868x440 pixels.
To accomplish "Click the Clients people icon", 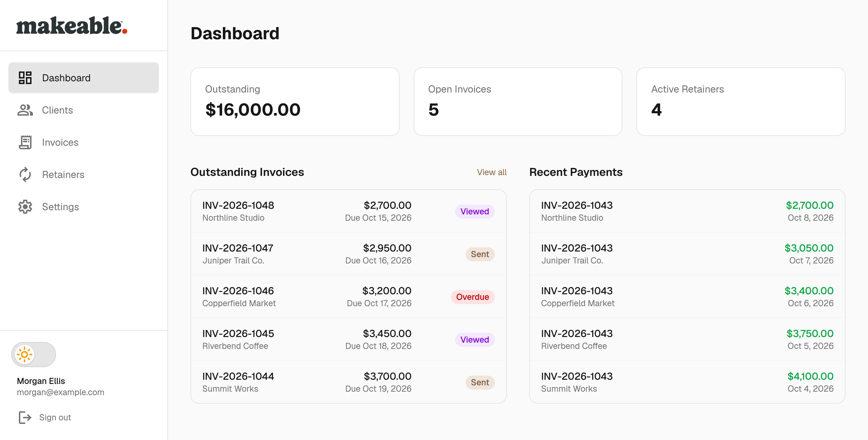I will tap(25, 110).
